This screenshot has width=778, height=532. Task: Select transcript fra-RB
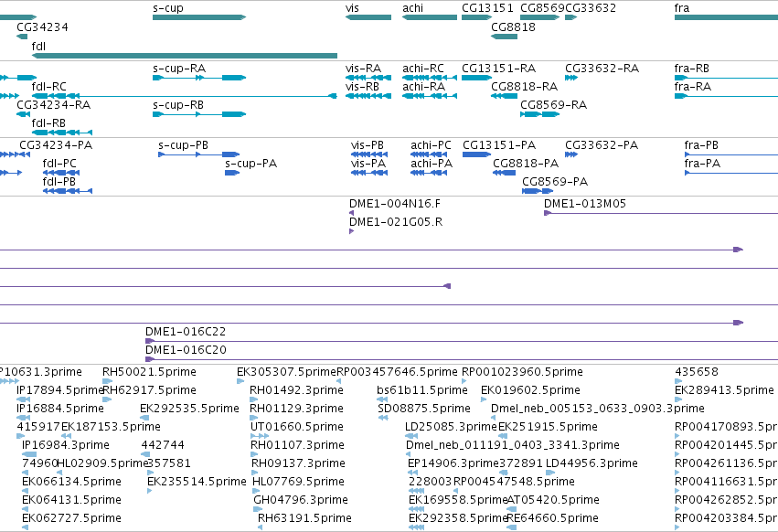[726, 78]
